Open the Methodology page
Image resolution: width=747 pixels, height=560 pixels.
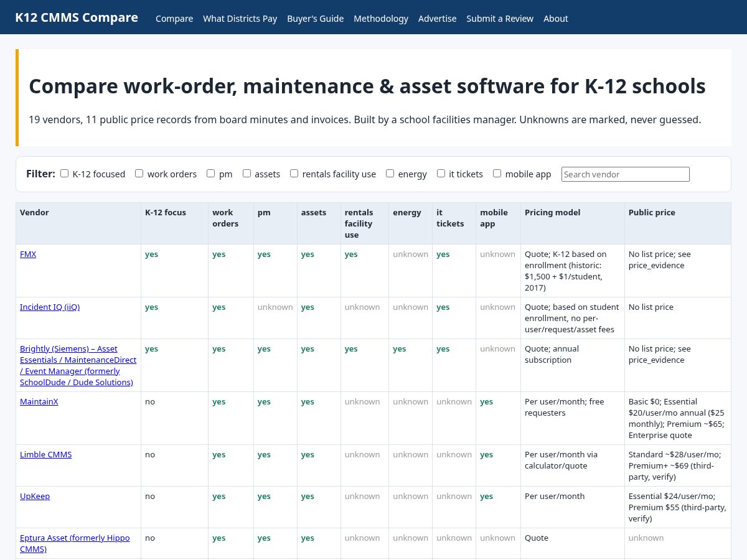pyautogui.click(x=381, y=19)
